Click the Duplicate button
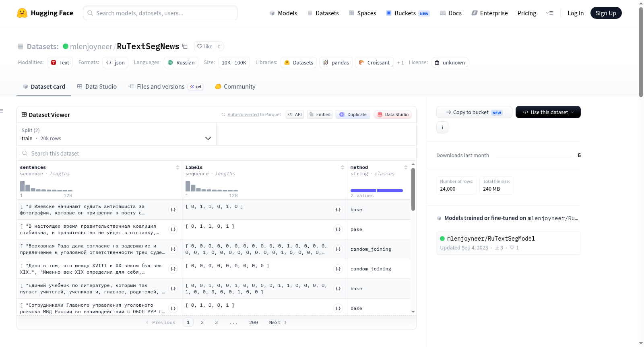The image size is (644, 347). pos(353,114)
